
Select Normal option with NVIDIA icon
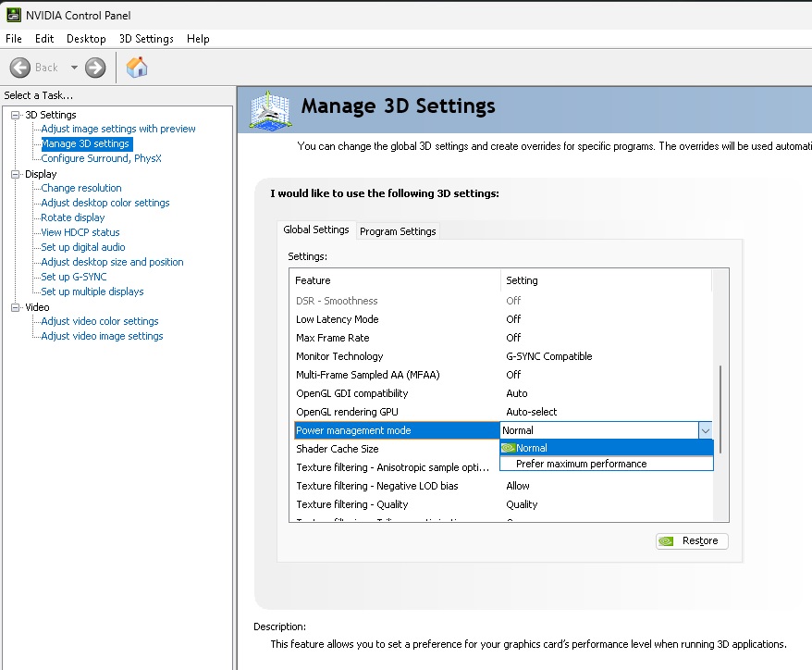(607, 448)
